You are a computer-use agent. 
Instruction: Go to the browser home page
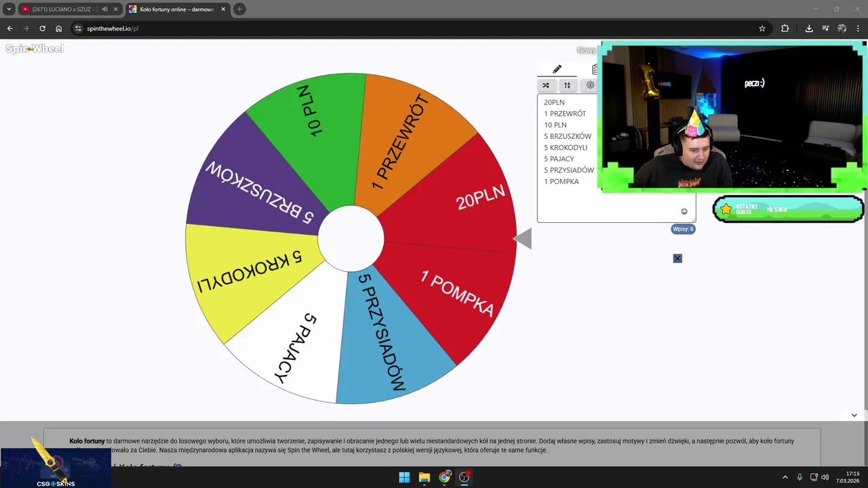tap(59, 28)
